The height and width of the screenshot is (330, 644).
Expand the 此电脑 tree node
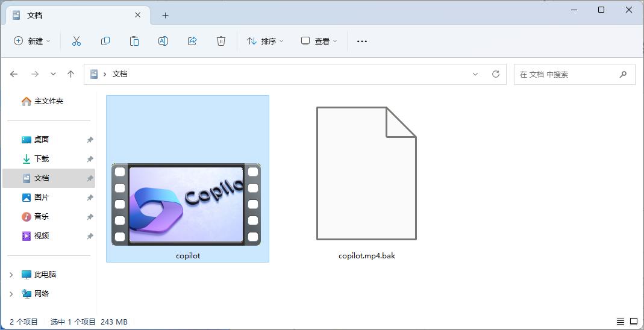click(11, 275)
